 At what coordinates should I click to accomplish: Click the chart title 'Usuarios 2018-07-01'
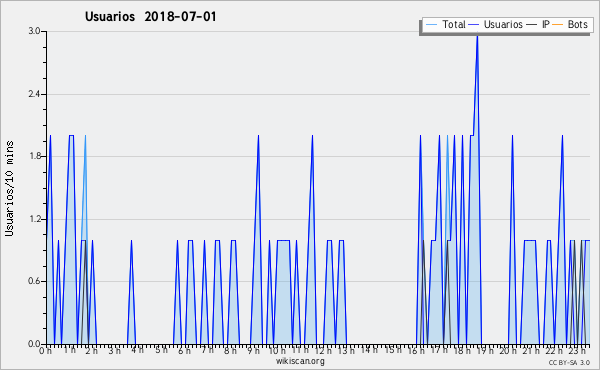point(150,17)
